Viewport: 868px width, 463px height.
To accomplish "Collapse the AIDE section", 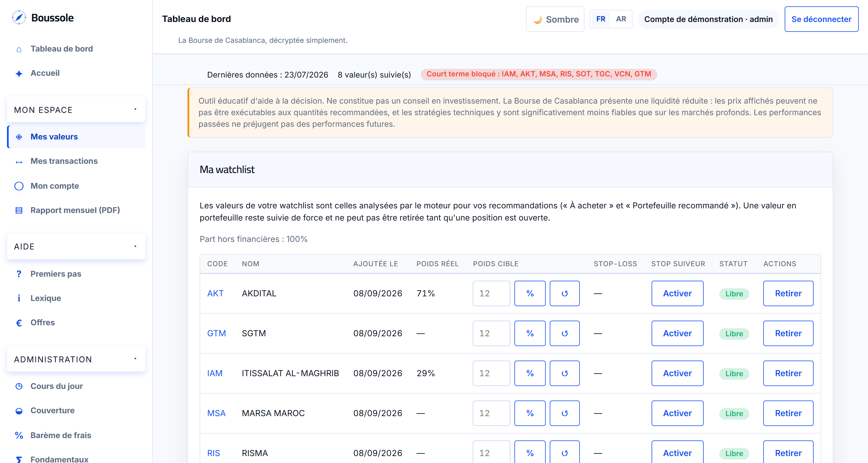I will [76, 247].
